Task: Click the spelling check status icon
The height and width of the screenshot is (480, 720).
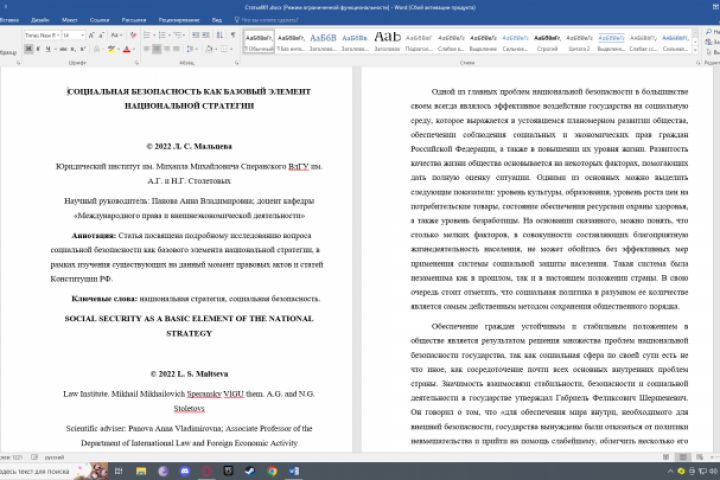Action: click(34, 457)
